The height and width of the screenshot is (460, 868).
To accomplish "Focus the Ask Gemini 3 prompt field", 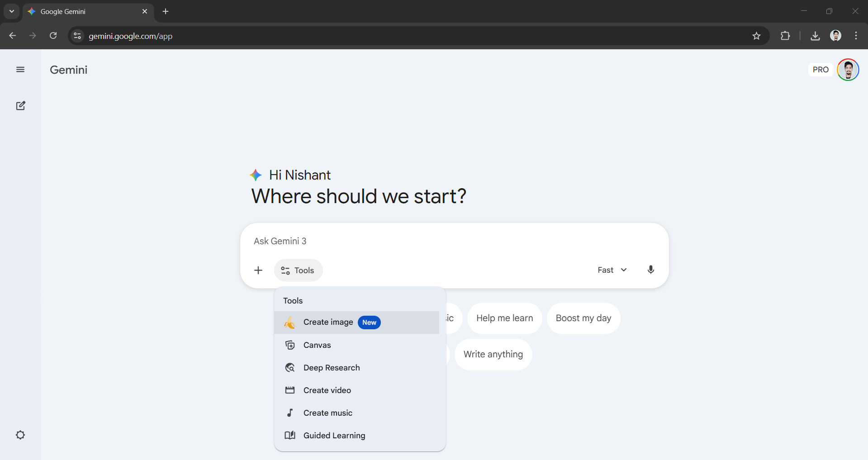I will click(454, 241).
